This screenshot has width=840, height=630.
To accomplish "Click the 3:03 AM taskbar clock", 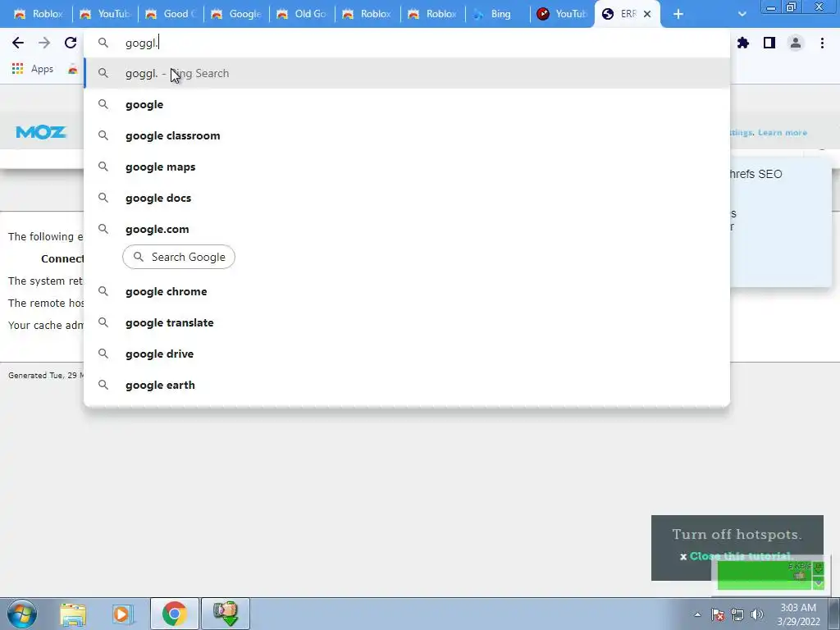I will point(798,614).
